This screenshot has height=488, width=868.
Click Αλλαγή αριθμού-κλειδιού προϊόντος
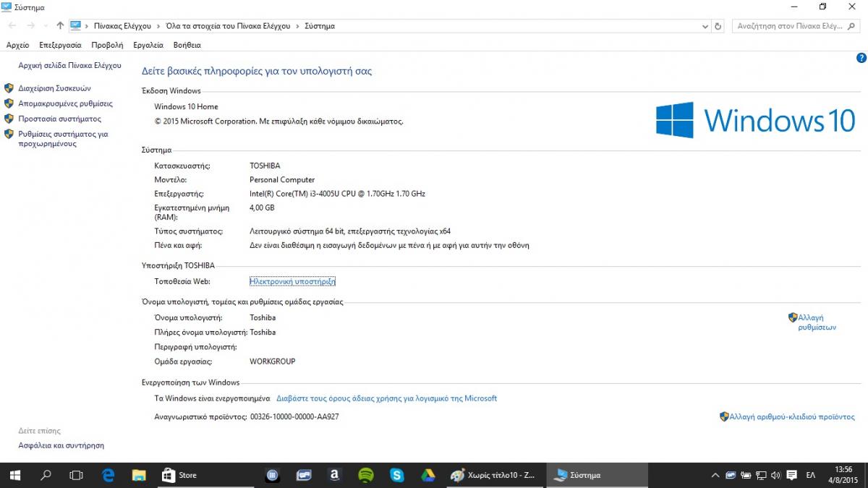coord(792,416)
